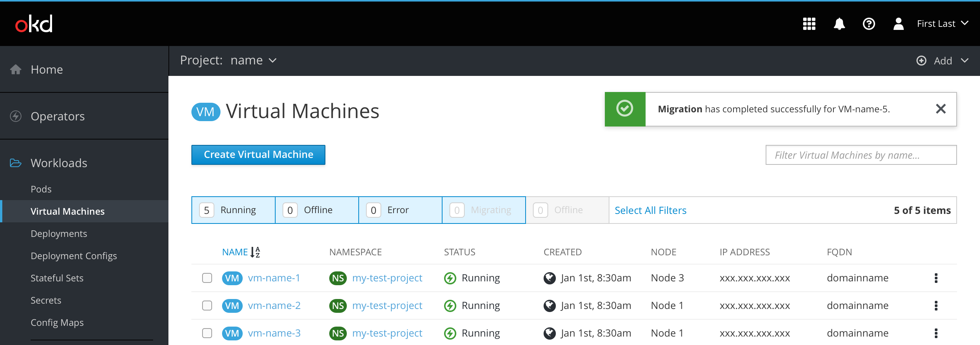Open Deployment Configs in sidebar

coord(74,256)
